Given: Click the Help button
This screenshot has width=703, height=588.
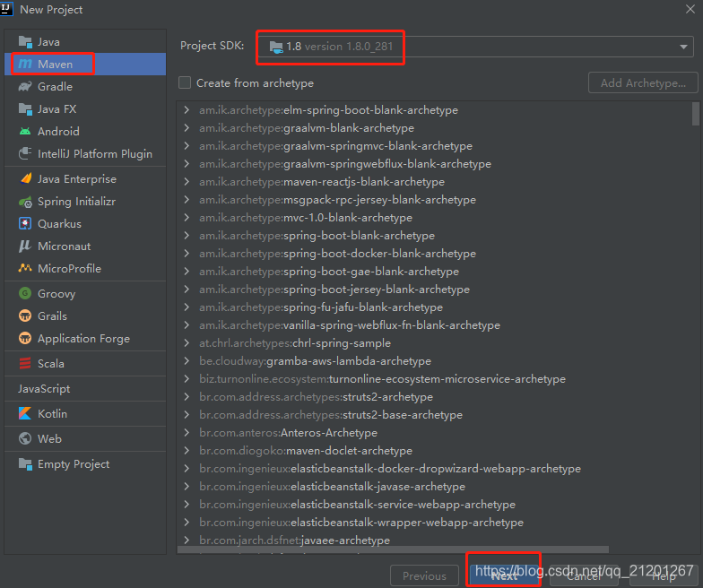Looking at the screenshot, I should coord(664,575).
